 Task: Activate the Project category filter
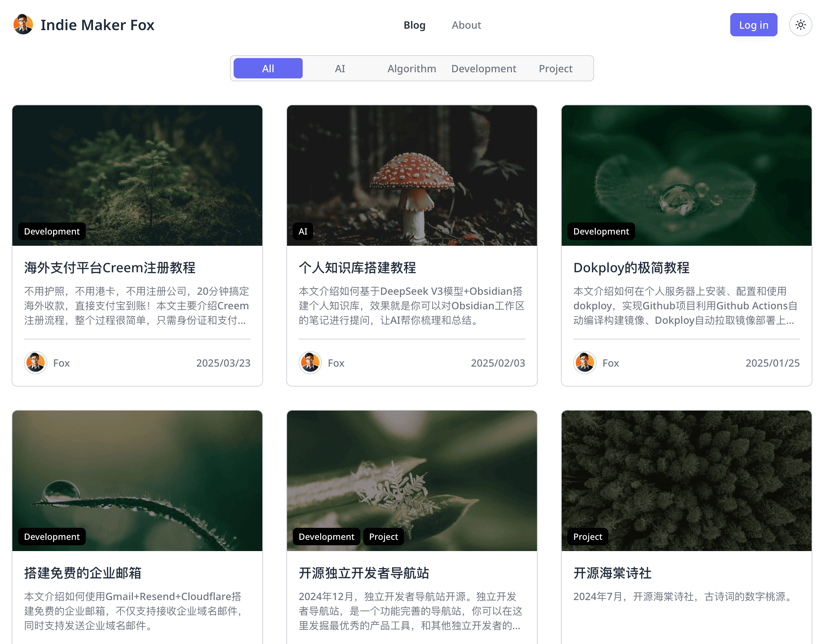(x=556, y=68)
